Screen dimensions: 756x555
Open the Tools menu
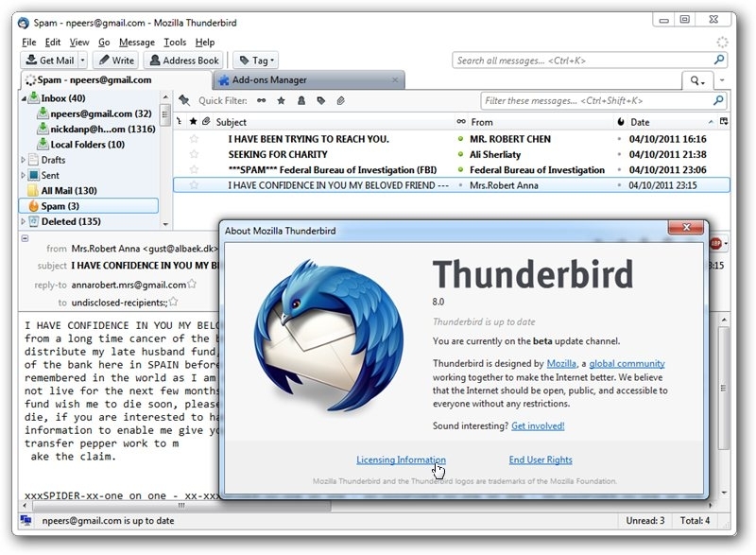pyautogui.click(x=175, y=43)
